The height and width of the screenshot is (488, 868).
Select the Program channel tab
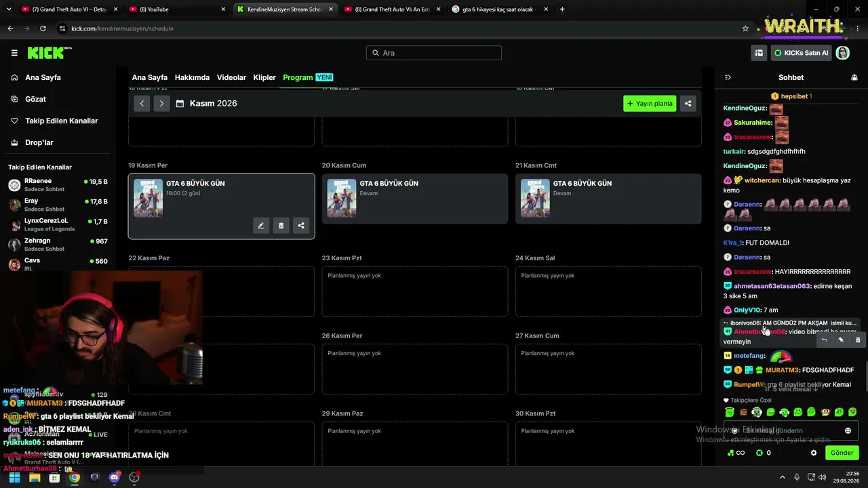308,77
